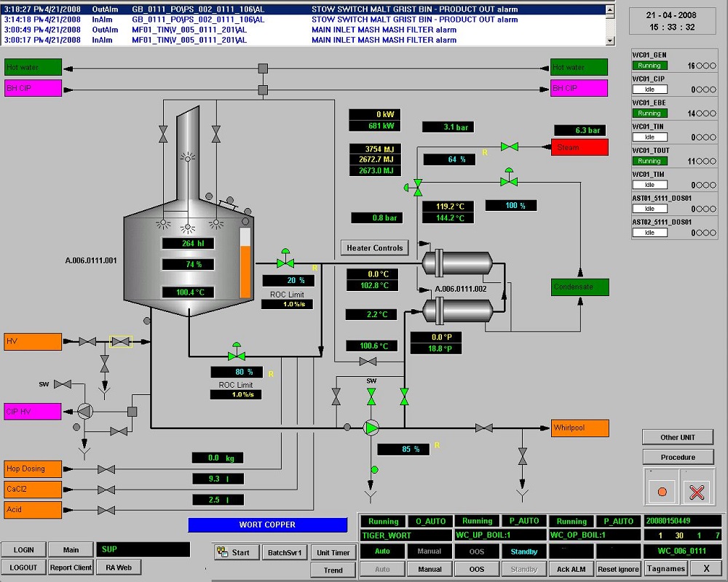Open the Other UNIT selector
Screen dimensions: 728x582
[x=677, y=437]
